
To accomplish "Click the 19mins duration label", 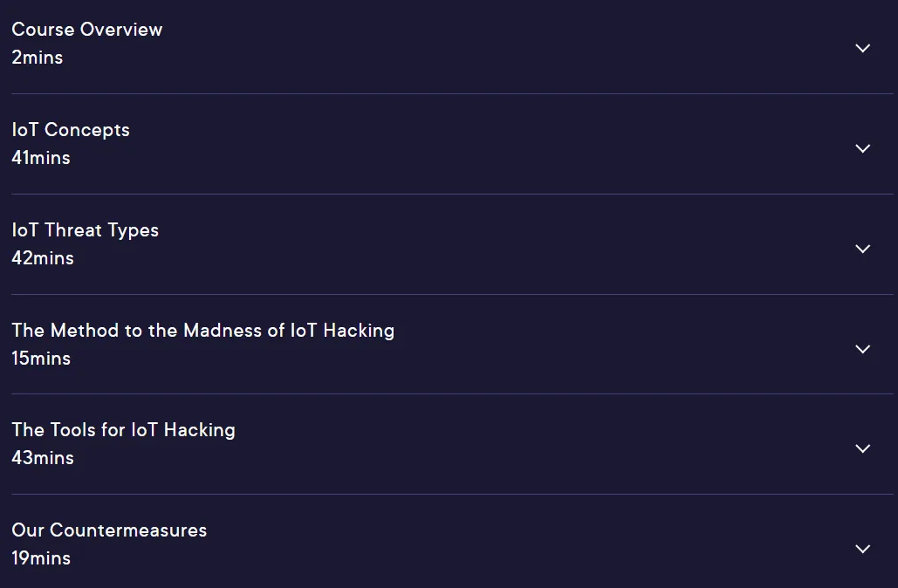I will pos(41,557).
